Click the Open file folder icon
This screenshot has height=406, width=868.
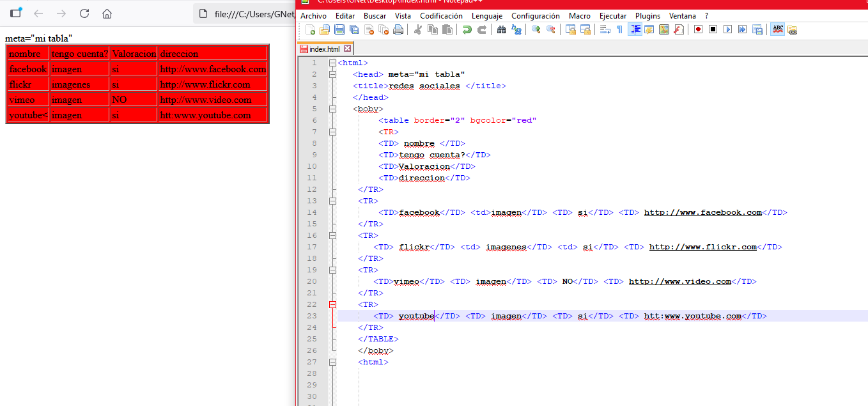click(x=325, y=29)
